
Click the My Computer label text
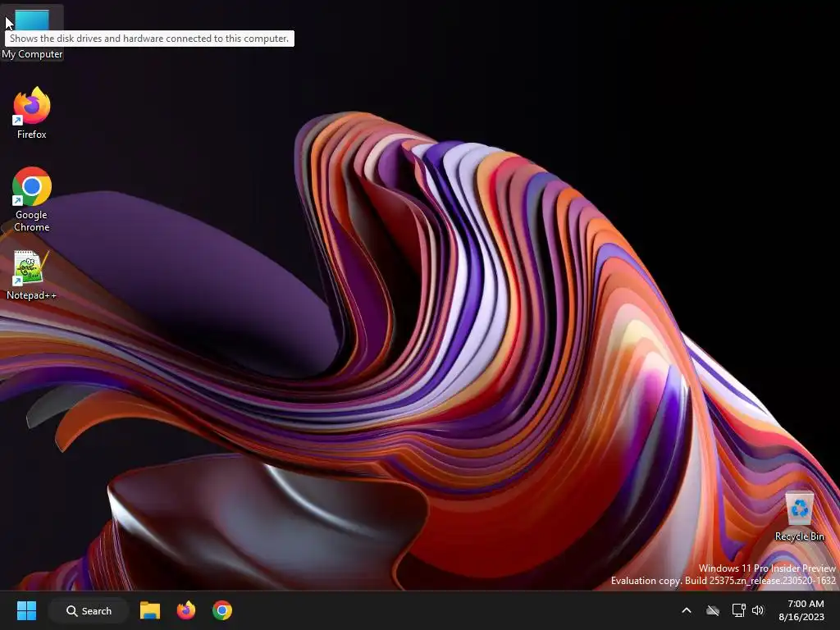pos(32,54)
